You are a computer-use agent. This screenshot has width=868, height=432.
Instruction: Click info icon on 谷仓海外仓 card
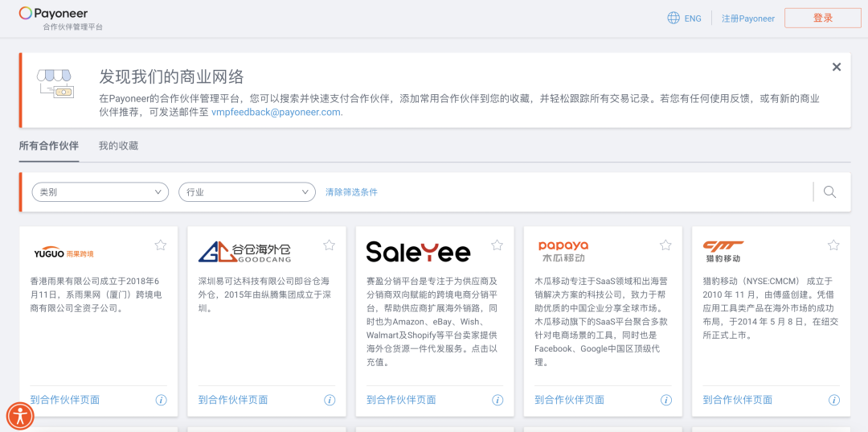tap(330, 400)
